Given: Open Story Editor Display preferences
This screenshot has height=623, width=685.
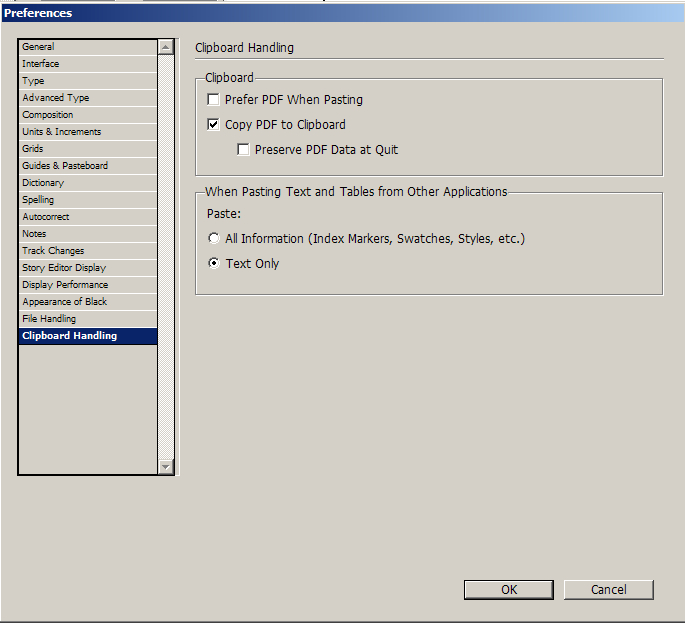Looking at the screenshot, I should [x=88, y=268].
